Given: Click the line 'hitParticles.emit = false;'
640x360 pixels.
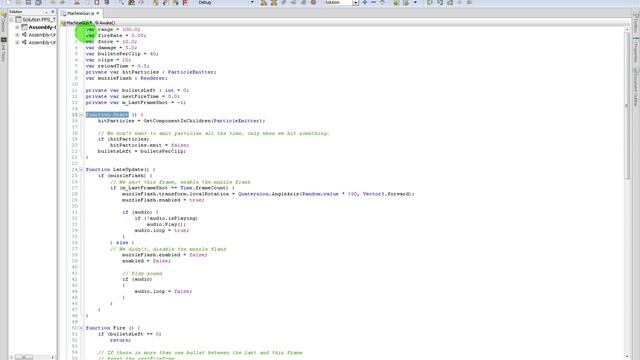Looking at the screenshot, I should (149, 145).
